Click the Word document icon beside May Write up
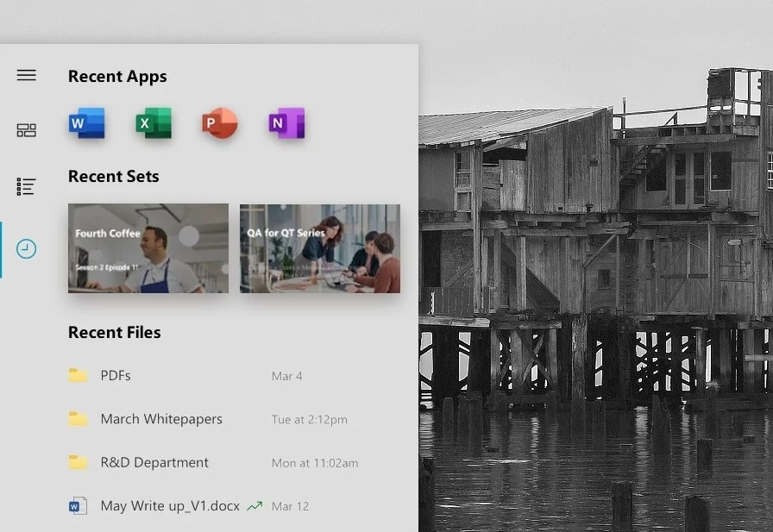 [78, 506]
